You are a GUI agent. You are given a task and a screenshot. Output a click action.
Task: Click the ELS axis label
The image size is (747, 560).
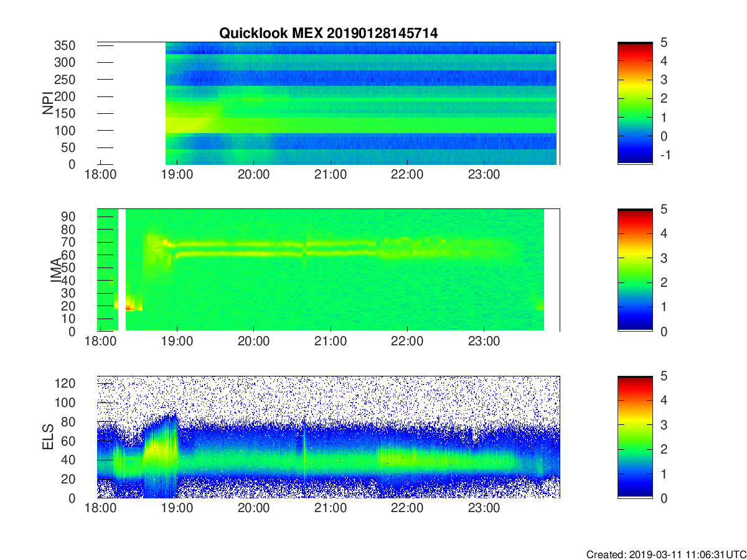48,437
